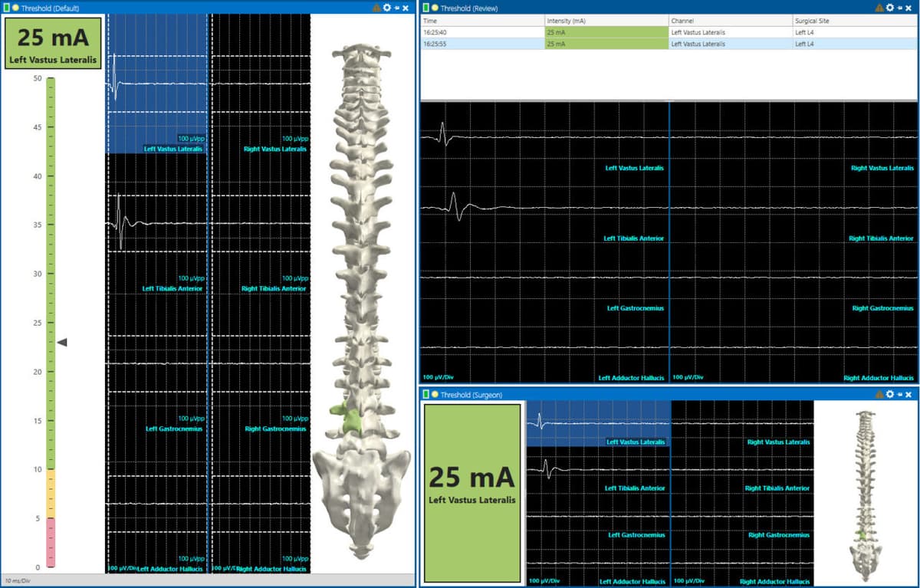Click the intensity scale arrow marker
This screenshot has width=920, height=588.
click(62, 342)
